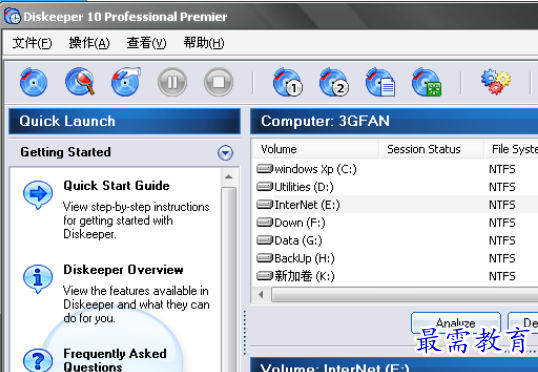Select the BackUp (H:) volume row
This screenshot has width=538, height=372.
tap(396, 258)
